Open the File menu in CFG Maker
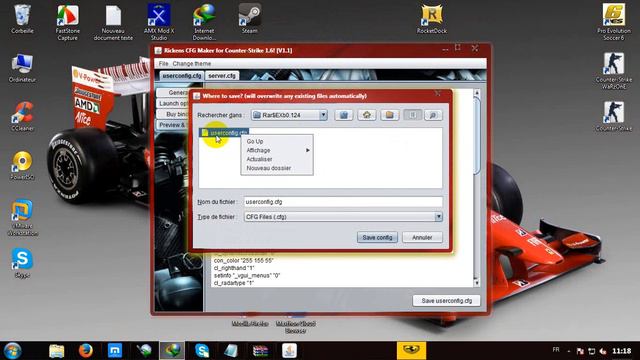 pos(163,64)
